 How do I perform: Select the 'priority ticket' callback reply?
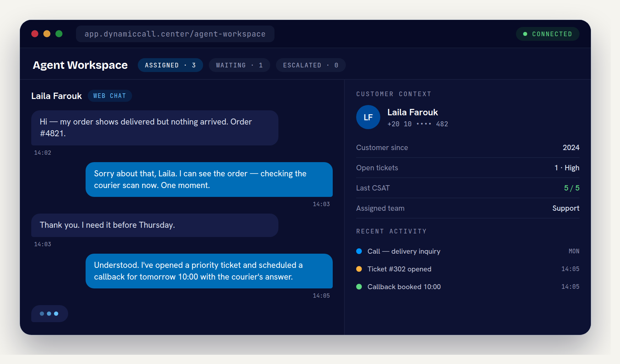point(209,271)
